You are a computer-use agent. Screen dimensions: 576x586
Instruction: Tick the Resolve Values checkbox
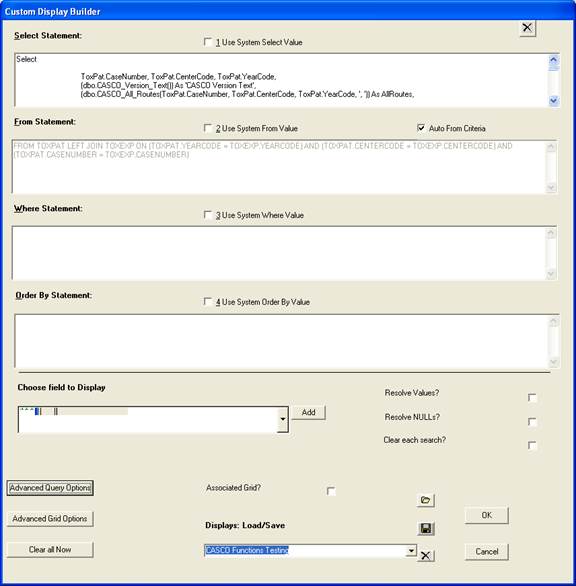click(532, 398)
